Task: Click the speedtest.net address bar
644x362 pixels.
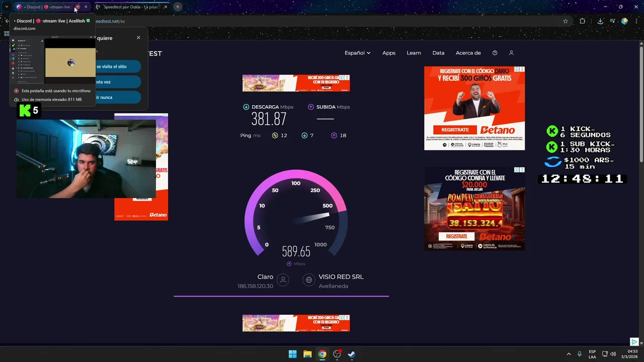Action: coord(322,21)
